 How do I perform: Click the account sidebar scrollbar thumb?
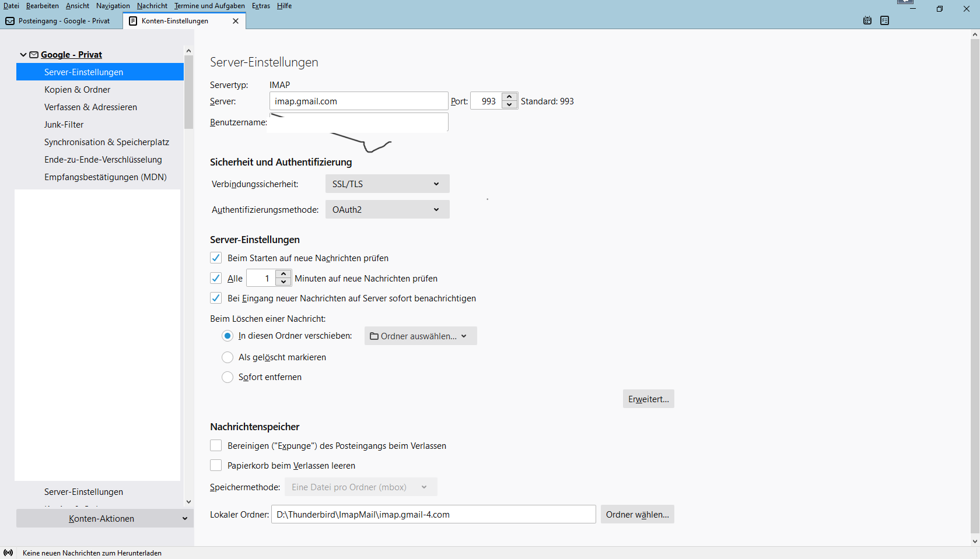[188, 92]
